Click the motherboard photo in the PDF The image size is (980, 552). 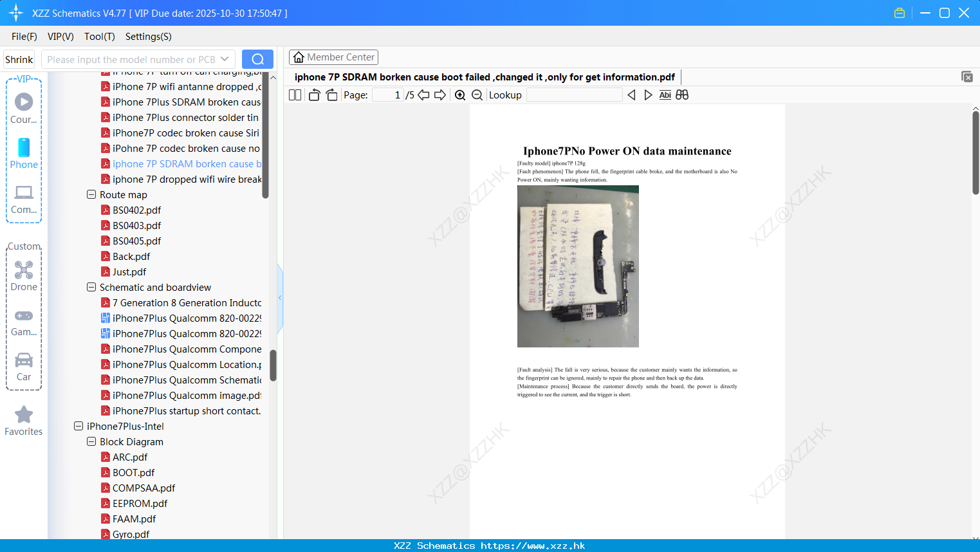click(x=578, y=266)
